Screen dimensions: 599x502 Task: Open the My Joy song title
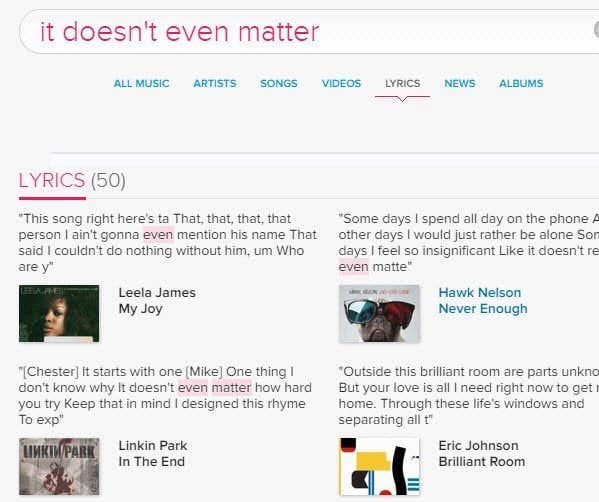[141, 309]
